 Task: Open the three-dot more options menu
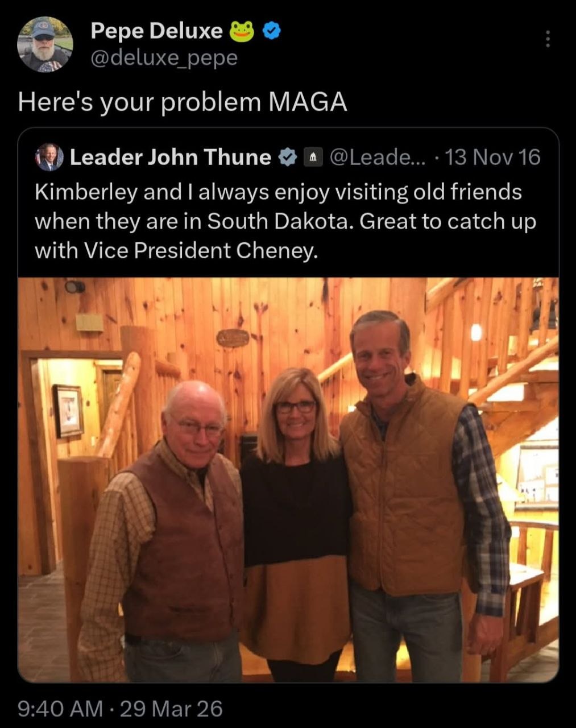point(548,39)
